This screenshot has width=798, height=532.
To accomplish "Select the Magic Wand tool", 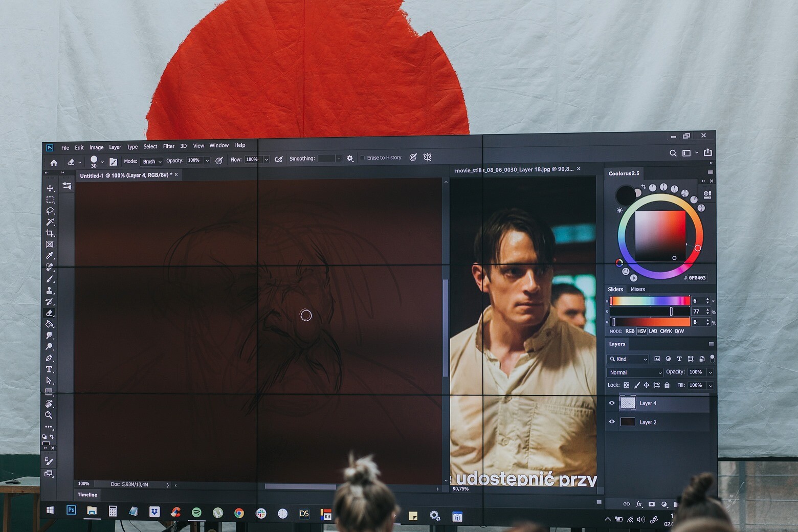I will pos(50,222).
